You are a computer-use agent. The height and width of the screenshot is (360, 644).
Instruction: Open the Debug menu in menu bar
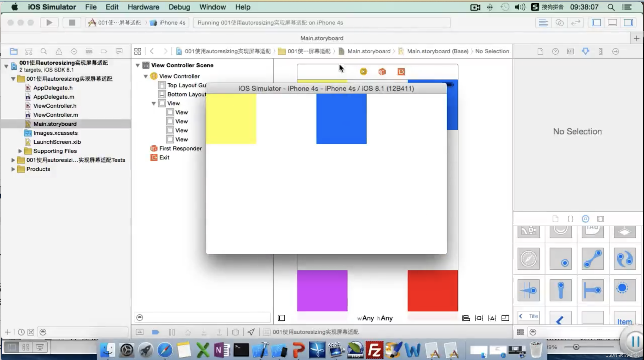pos(179,7)
